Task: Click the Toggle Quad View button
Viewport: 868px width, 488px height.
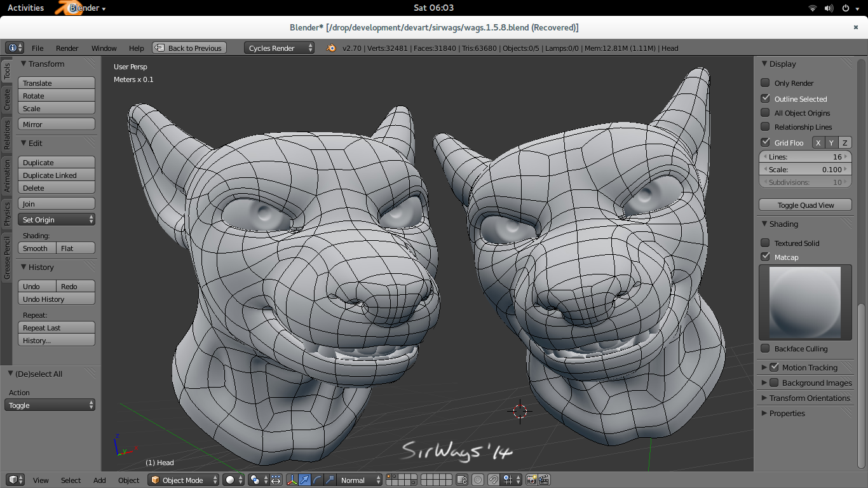Action: coord(805,205)
